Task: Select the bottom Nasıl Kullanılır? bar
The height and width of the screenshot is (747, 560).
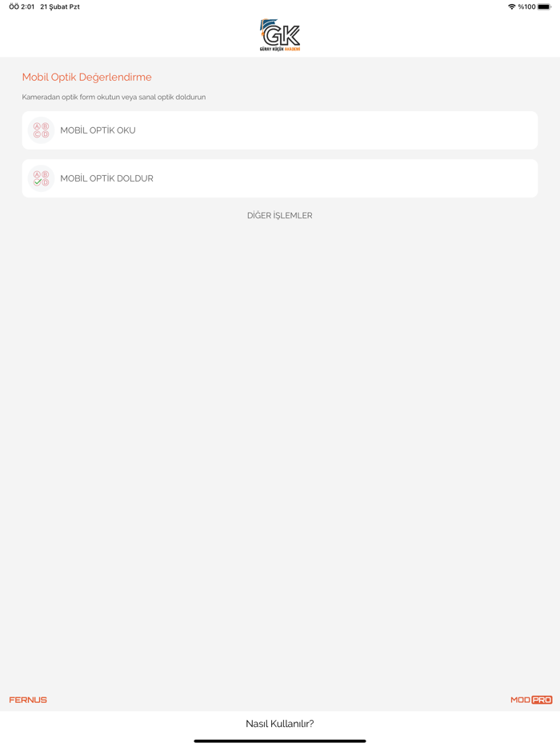Action: (280, 724)
